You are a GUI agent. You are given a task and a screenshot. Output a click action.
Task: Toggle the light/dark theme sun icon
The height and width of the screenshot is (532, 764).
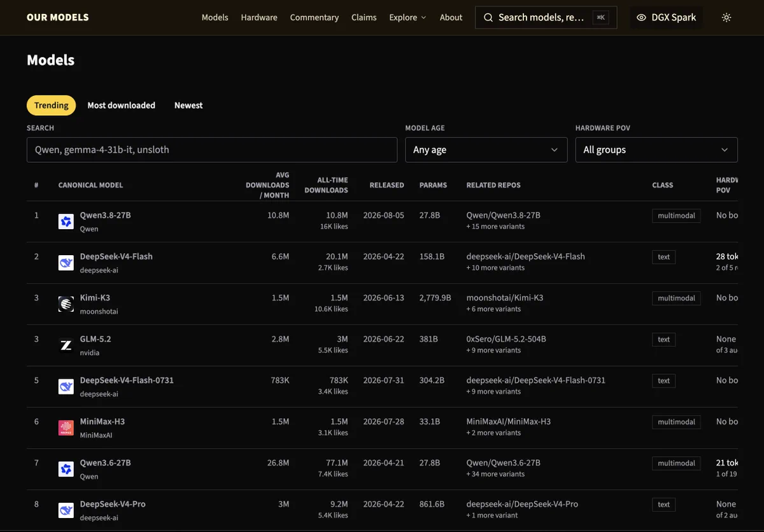point(726,18)
